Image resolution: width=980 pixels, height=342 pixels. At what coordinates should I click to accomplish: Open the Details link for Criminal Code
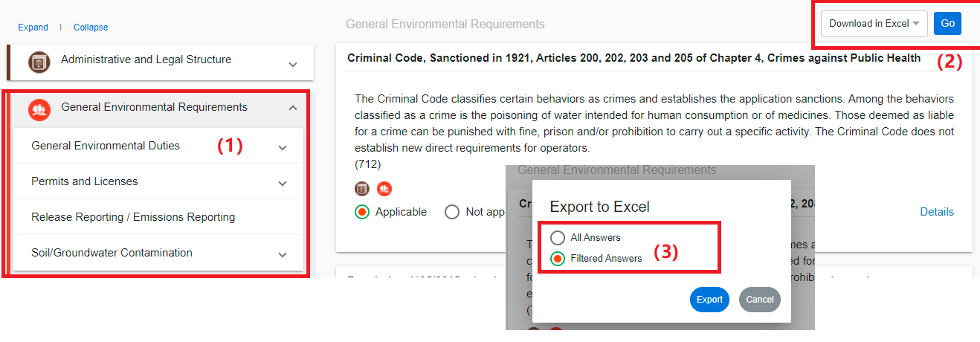pyautogui.click(x=937, y=212)
